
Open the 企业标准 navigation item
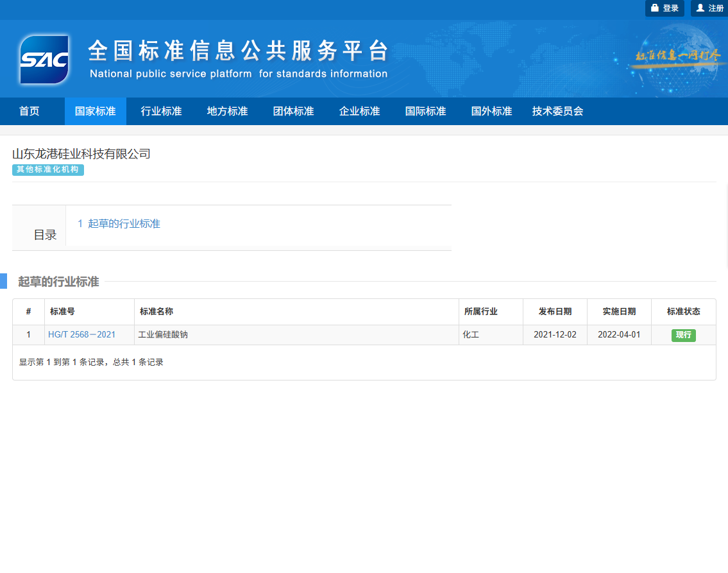coord(359,111)
